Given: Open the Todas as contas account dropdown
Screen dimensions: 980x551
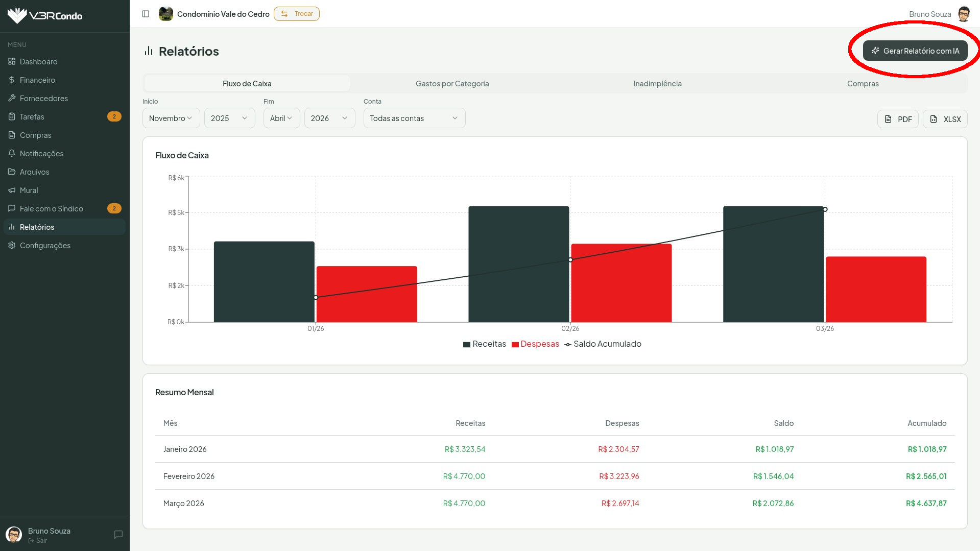Looking at the screenshot, I should point(414,118).
